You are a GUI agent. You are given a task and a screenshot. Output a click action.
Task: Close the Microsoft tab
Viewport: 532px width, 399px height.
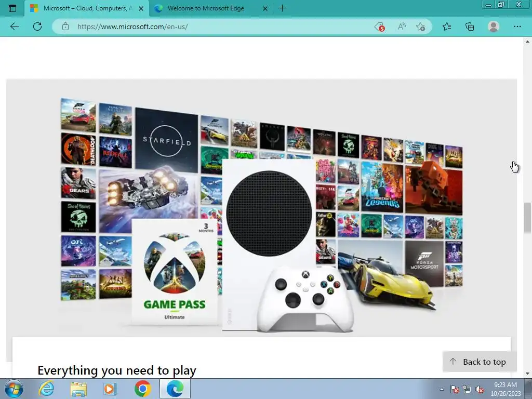coord(141,8)
